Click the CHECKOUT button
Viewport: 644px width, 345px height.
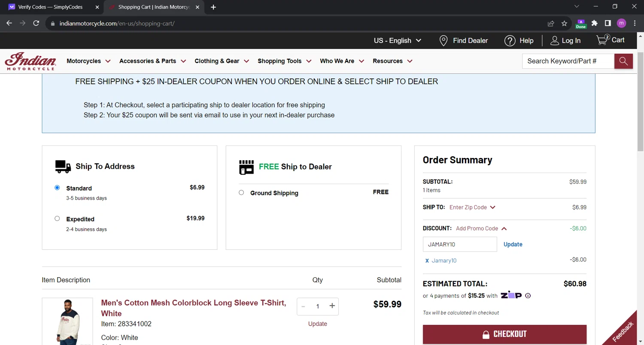[x=504, y=334]
